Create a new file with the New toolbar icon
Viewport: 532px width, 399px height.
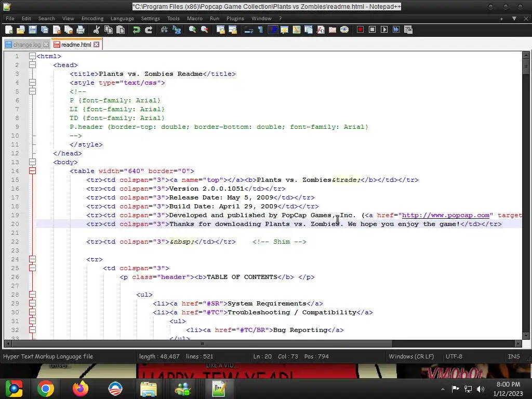point(9,30)
